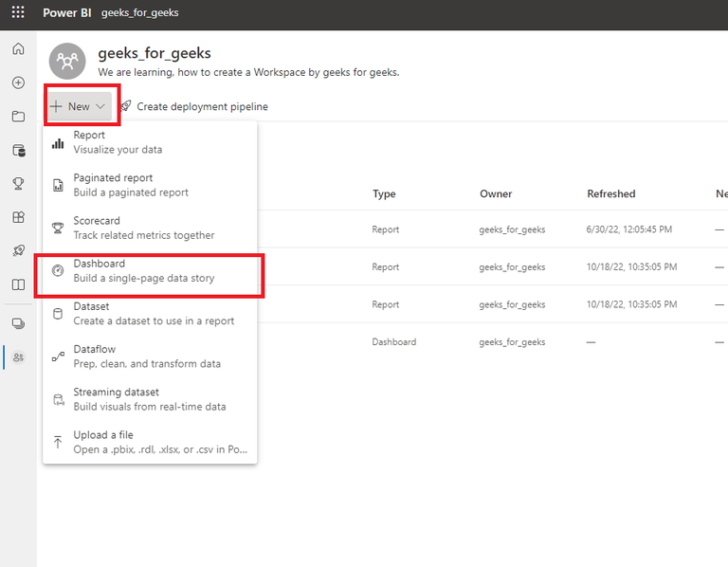Click the Power BI title link
Viewport: 728px width, 567px height.
tap(67, 12)
